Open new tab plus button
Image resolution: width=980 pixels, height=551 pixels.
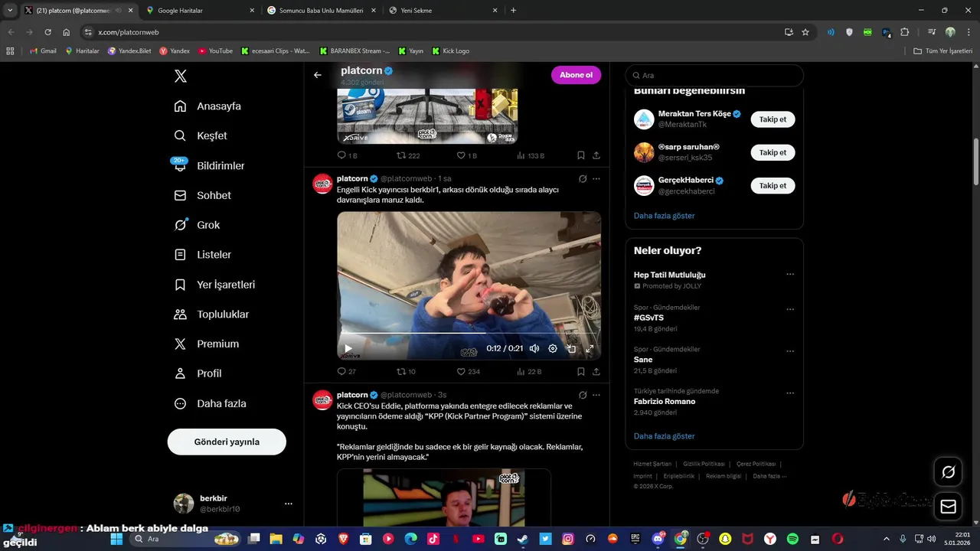[513, 11]
